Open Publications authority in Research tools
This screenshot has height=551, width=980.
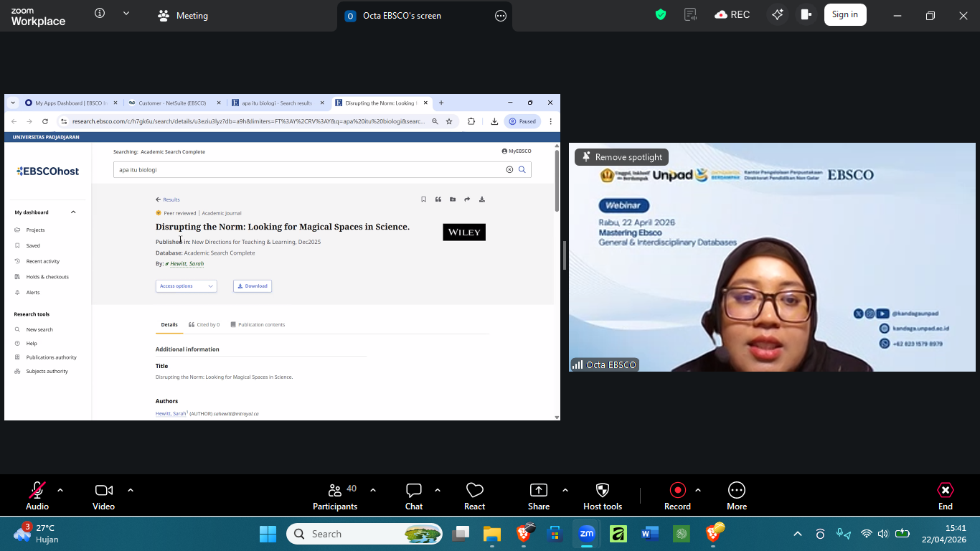51,357
